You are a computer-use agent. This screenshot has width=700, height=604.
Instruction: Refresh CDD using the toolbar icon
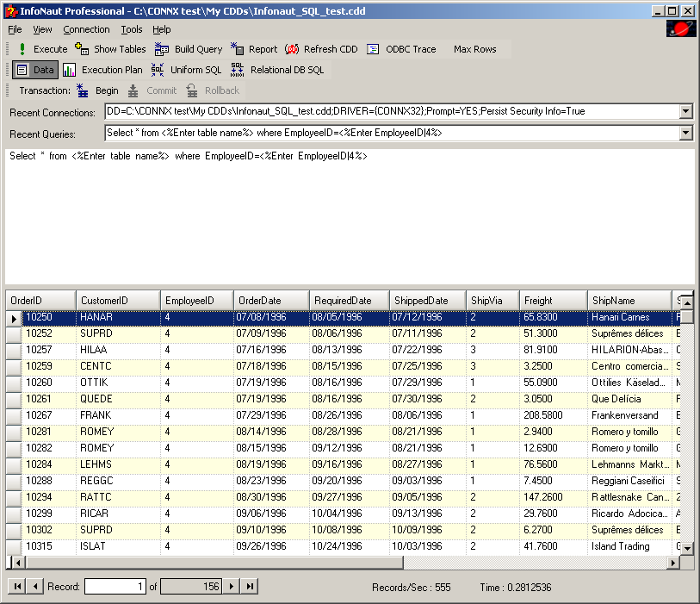click(x=321, y=49)
